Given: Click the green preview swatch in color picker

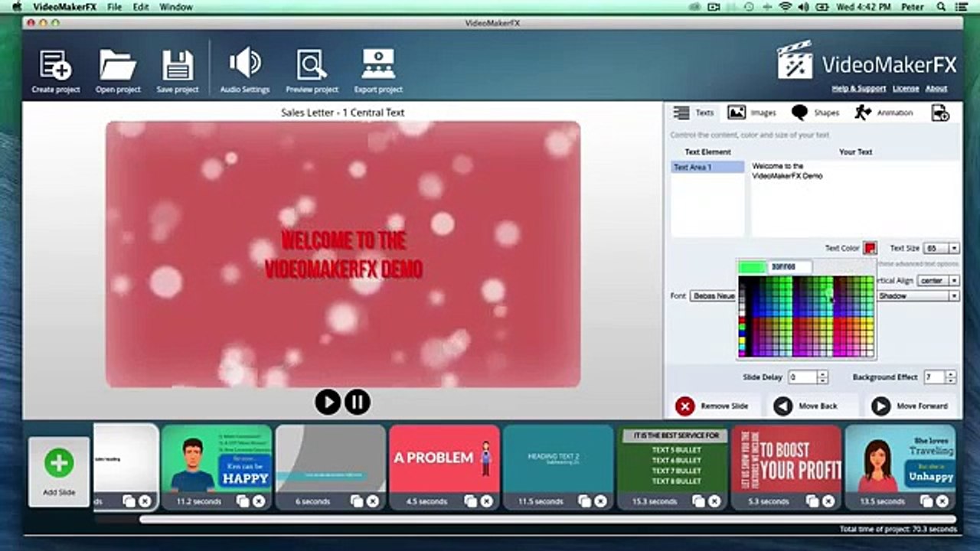Looking at the screenshot, I should pyautogui.click(x=753, y=267).
